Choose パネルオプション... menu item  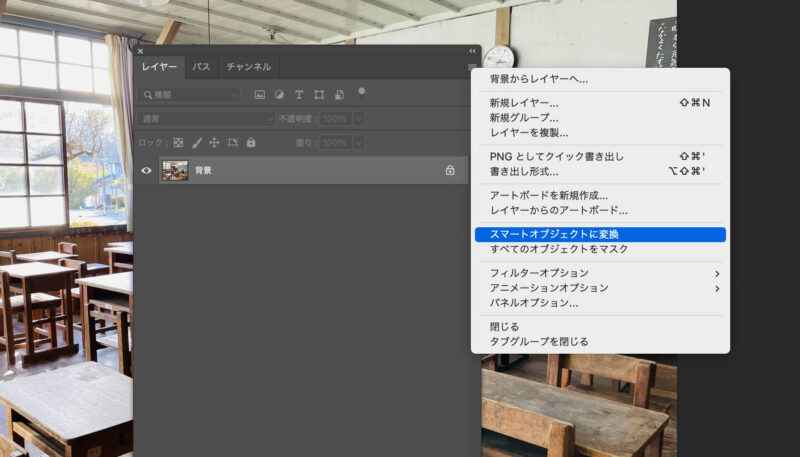point(600,302)
